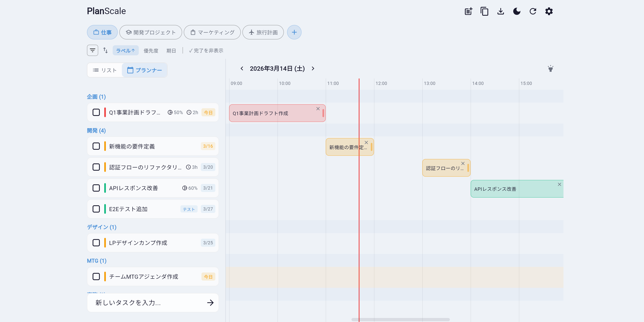Click the sort direction arrows icon
644x322 pixels.
point(105,50)
